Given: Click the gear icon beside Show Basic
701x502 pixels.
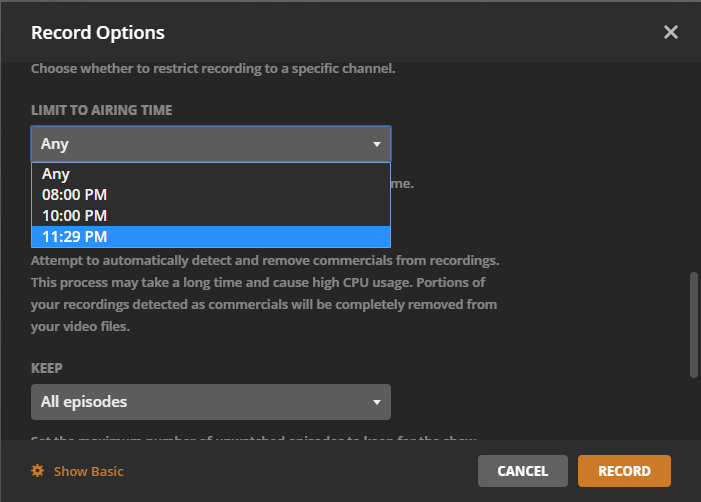Looking at the screenshot, I should (x=38, y=471).
